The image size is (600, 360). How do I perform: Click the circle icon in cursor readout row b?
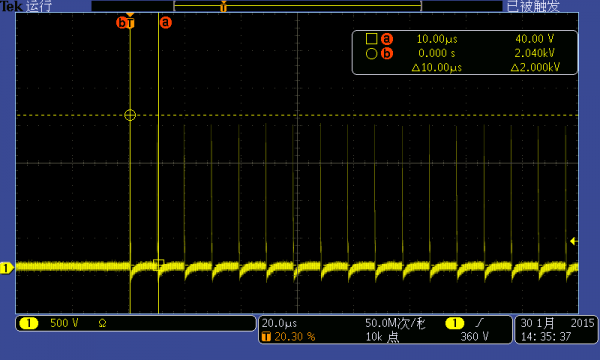point(371,54)
